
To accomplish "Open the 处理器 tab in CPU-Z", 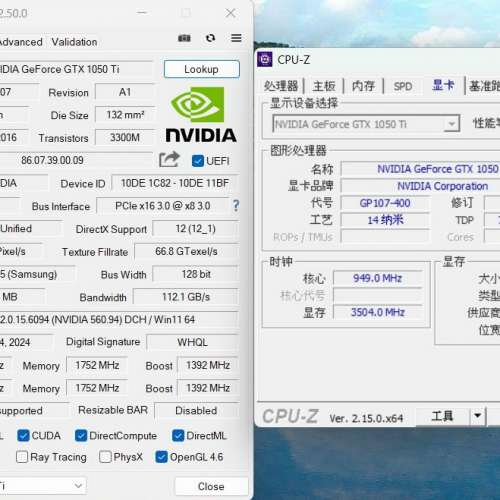I will (x=281, y=86).
